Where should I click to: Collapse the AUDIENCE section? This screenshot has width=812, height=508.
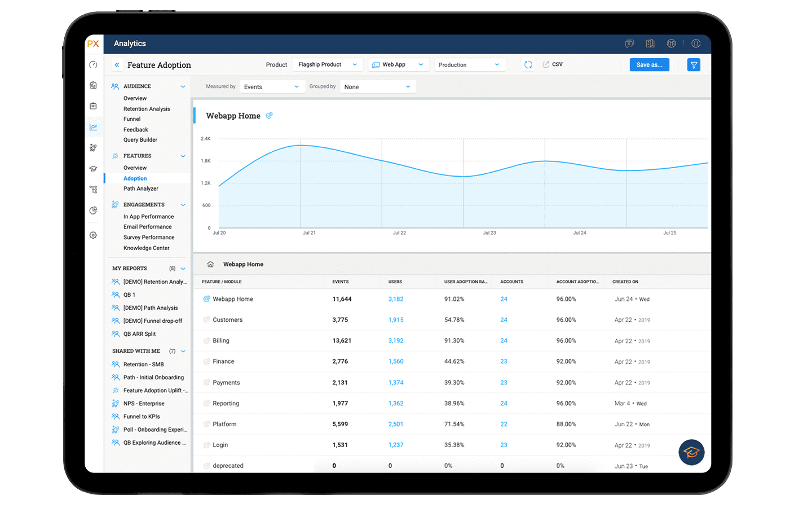[183, 86]
